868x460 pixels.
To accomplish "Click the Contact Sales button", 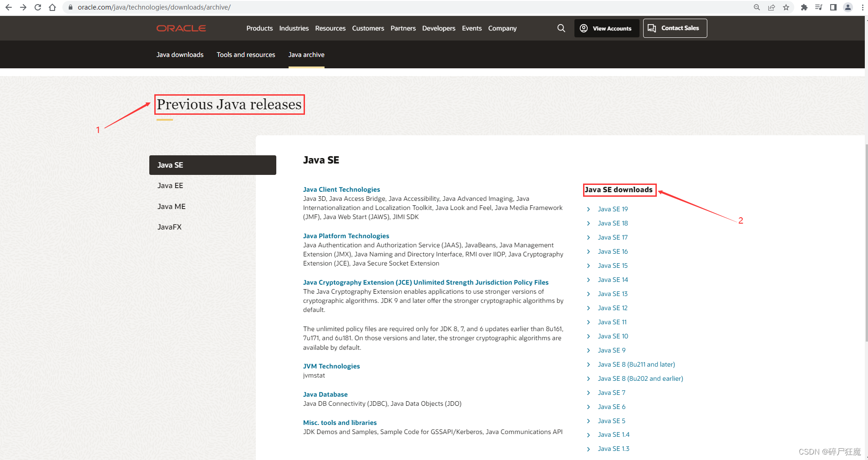I will coord(675,28).
